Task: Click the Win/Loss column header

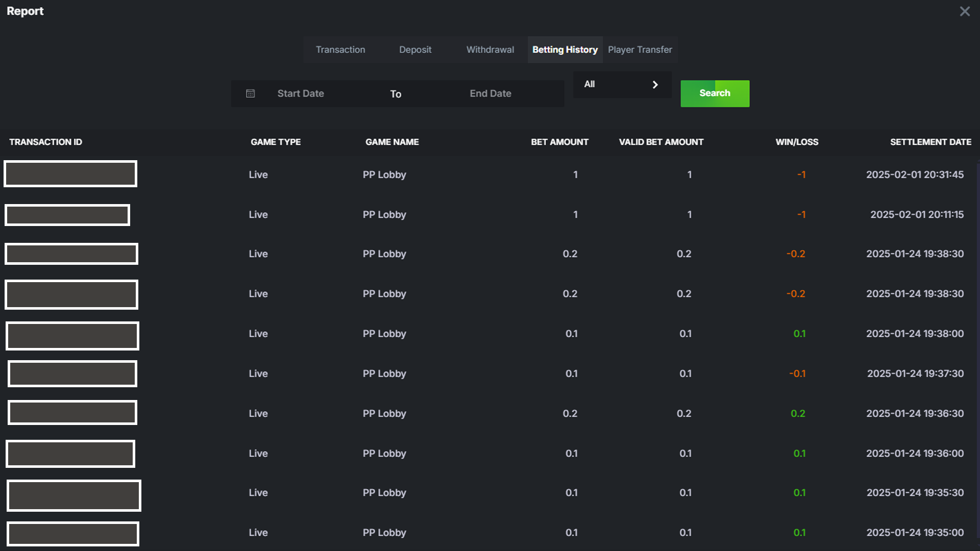Action: pyautogui.click(x=796, y=142)
